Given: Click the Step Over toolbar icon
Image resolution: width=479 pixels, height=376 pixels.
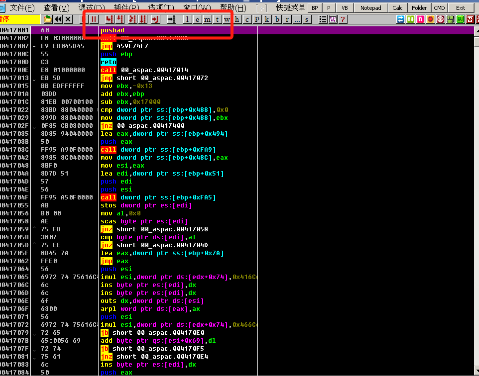Looking at the screenshot, I should [120, 19].
